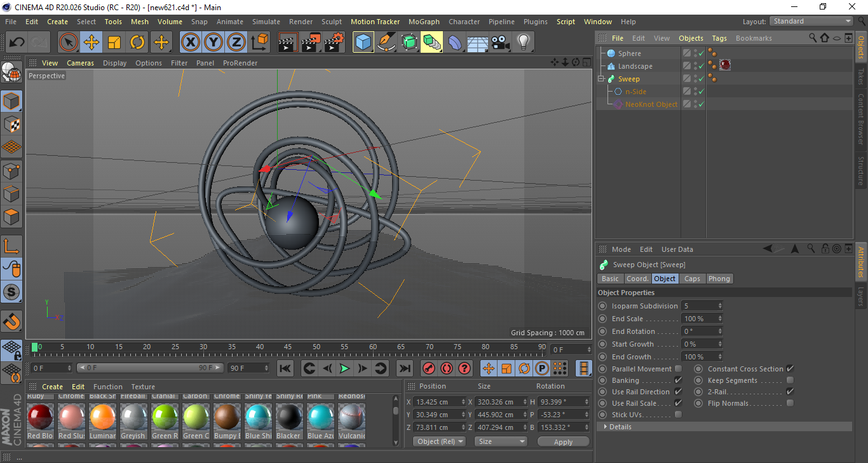
Task: Open material manager Texture menu
Action: click(143, 387)
